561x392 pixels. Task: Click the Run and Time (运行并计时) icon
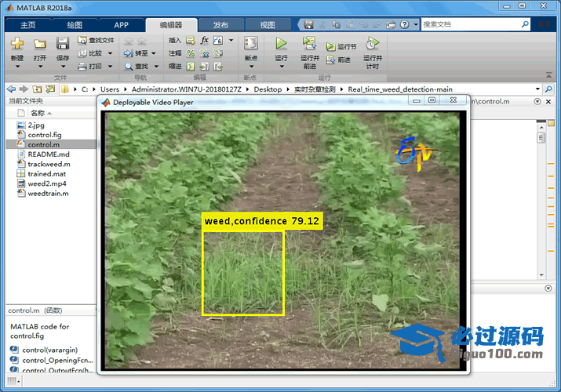click(373, 44)
